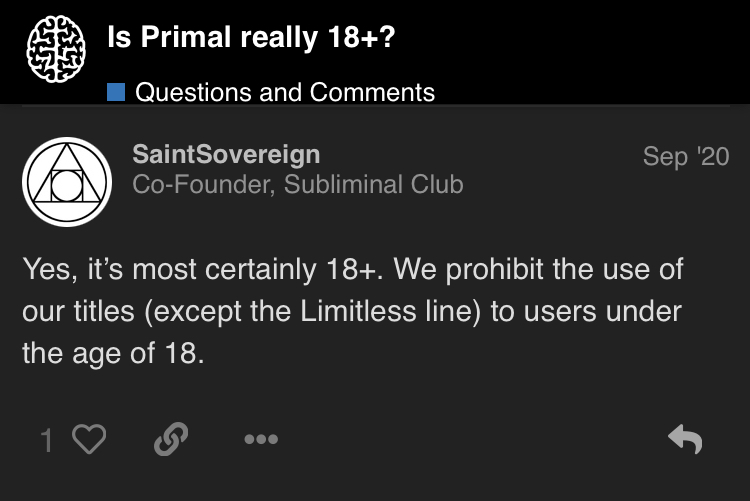Select the blue category color square
This screenshot has width=750, height=501.
pos(116,92)
